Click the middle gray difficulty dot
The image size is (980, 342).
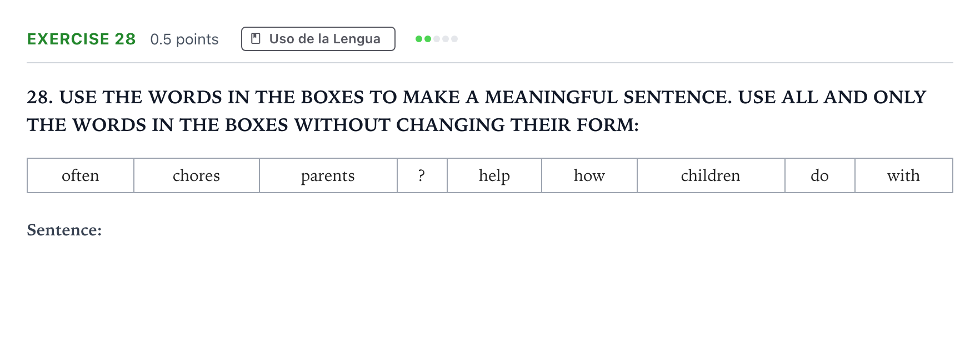coord(446,39)
